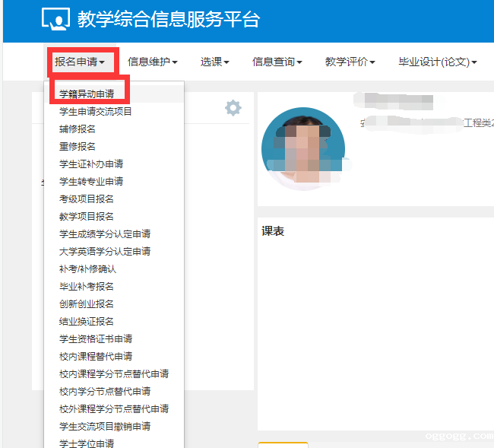The height and width of the screenshot is (448, 494).
Task: Expand the 选课 dropdown menu
Action: [214, 62]
